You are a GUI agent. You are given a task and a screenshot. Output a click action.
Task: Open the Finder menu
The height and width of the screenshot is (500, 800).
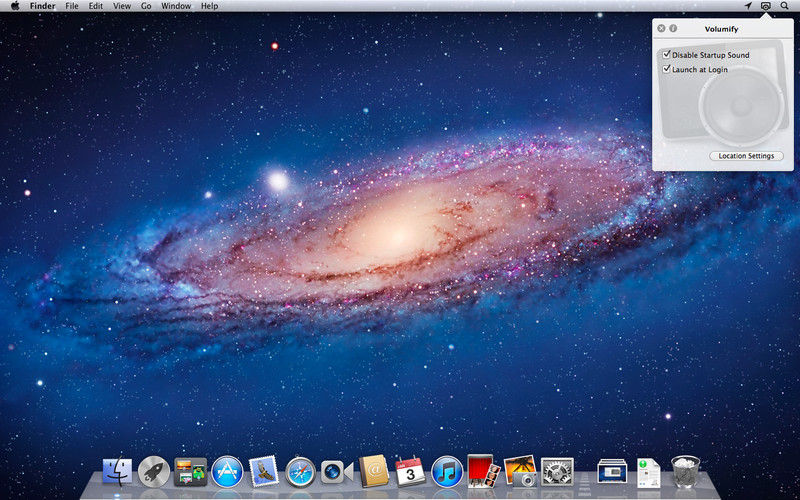coord(42,6)
